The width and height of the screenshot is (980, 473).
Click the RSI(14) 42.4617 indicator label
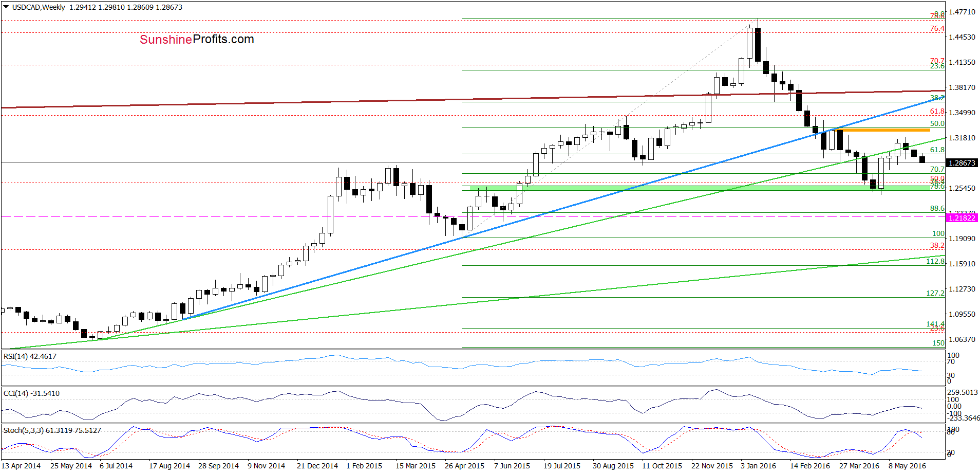click(30, 356)
